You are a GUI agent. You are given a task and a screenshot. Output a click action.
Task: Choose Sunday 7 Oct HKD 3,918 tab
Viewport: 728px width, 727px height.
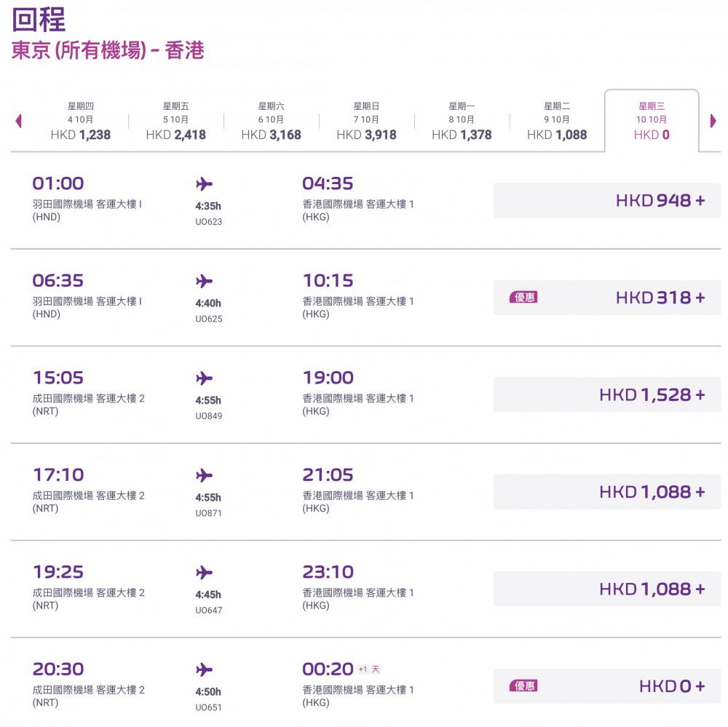(x=367, y=121)
